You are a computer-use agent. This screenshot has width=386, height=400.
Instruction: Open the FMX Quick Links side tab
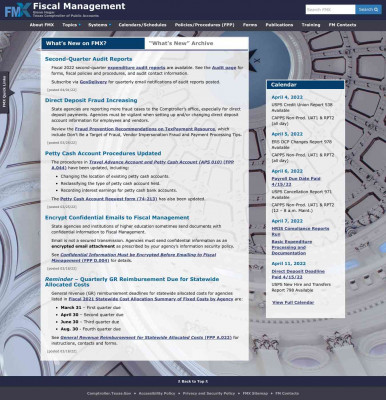point(5,92)
